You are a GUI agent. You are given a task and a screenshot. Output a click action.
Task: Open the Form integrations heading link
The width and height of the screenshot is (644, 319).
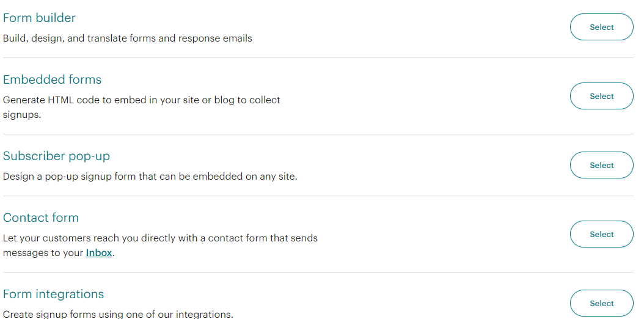point(53,295)
